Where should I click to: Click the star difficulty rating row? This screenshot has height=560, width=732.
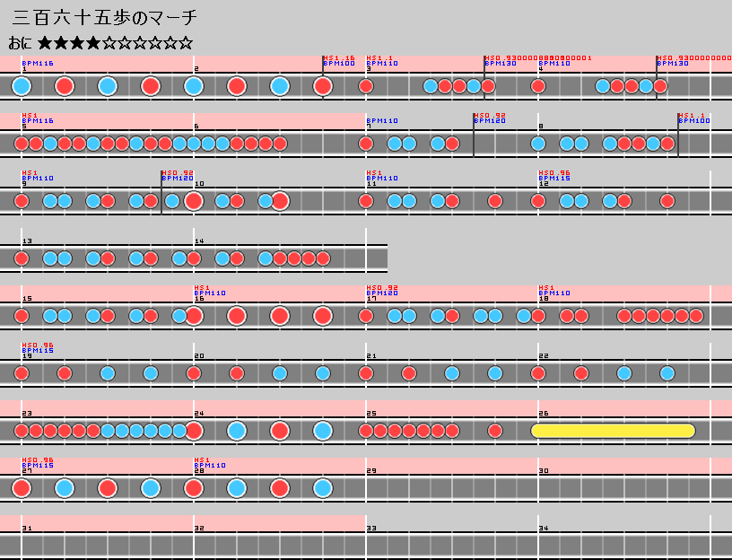point(115,43)
